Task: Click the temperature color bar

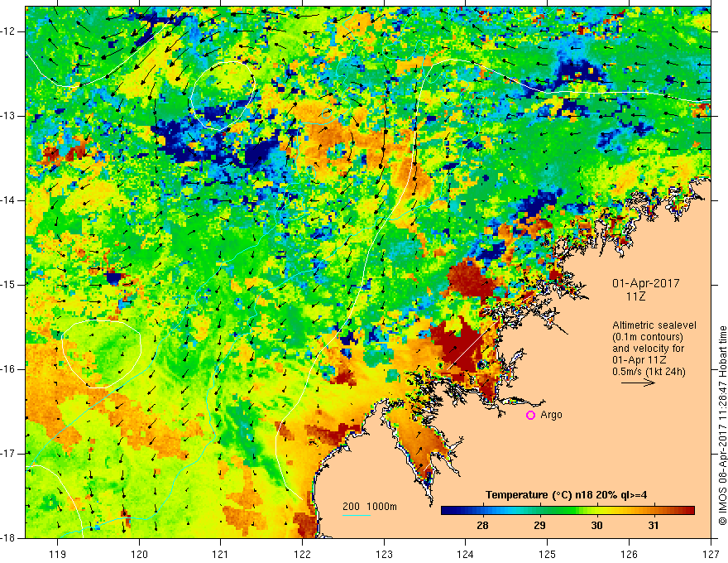Action: point(568,511)
